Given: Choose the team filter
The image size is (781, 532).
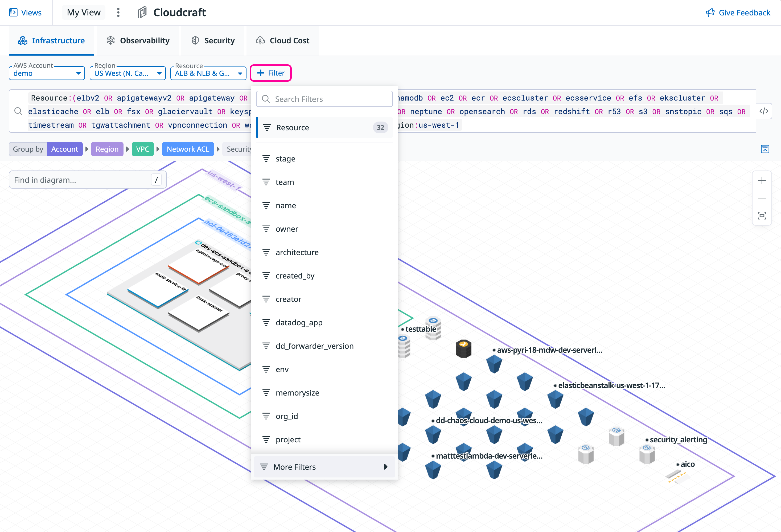Looking at the screenshot, I should tap(324, 182).
